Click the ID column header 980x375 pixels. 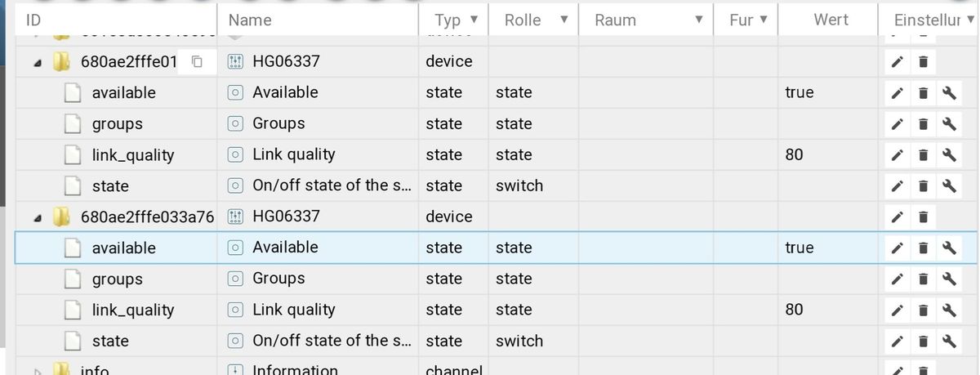[116, 20]
